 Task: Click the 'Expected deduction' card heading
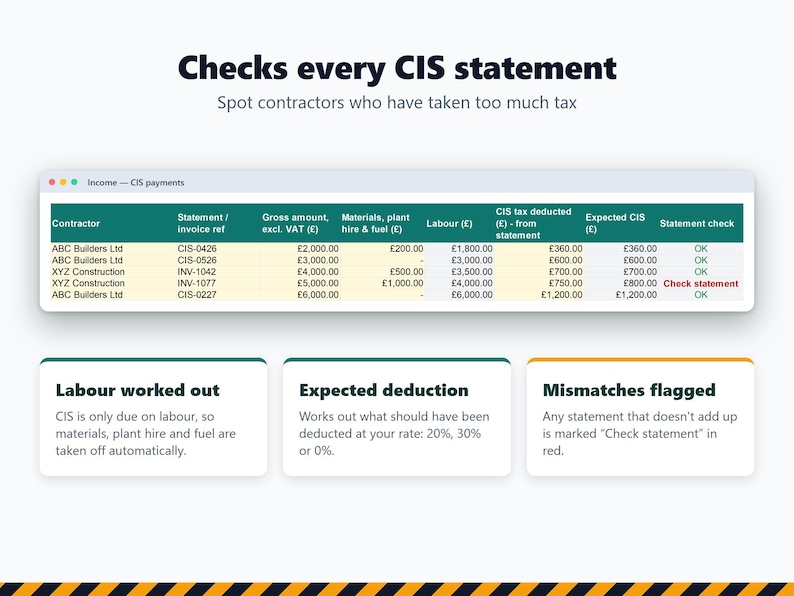(384, 390)
